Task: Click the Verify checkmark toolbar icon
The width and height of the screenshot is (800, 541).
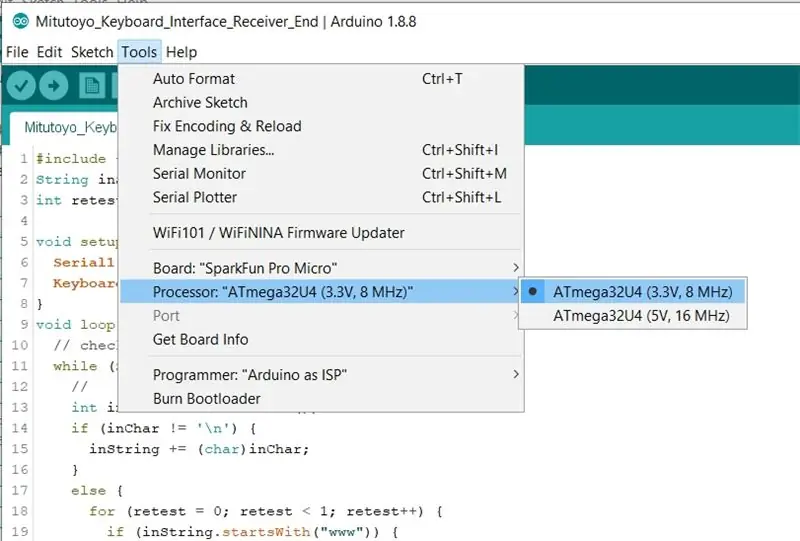Action: click(x=21, y=85)
